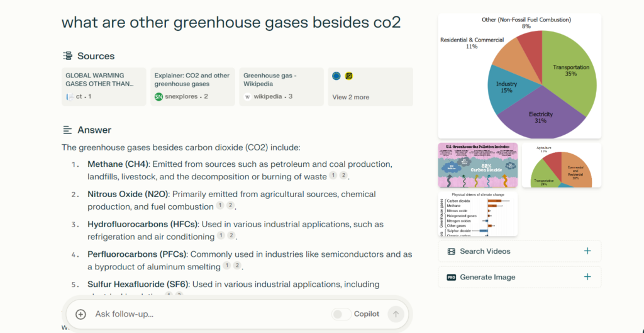Select the 'Sulfur Hexafluoride (SF6)' bold text
The image size is (644, 333).
138,285
